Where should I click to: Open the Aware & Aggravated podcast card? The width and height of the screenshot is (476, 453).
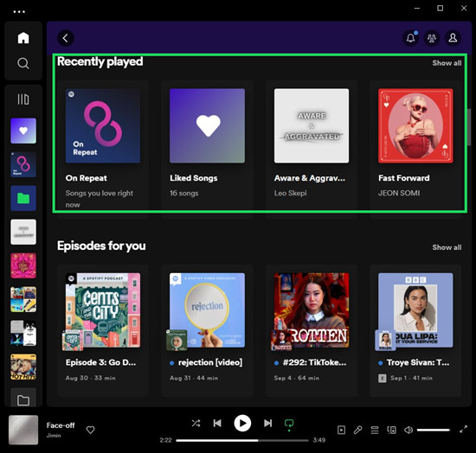312,149
